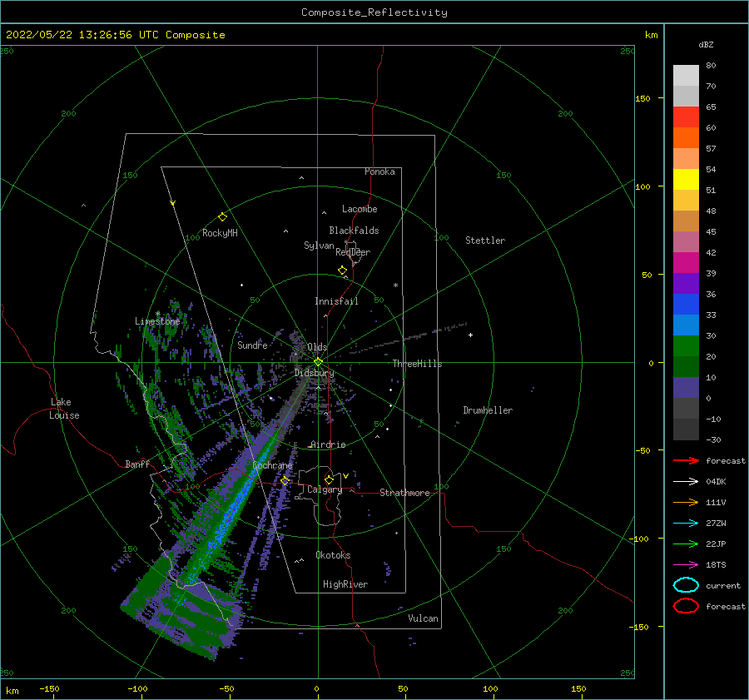The image size is (749, 700).
Task: Click the HighRiver label
Action: pyautogui.click(x=345, y=584)
